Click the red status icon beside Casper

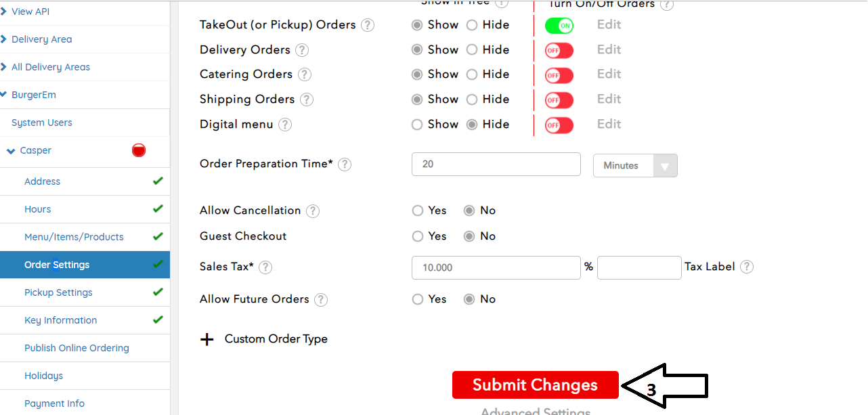(x=139, y=150)
